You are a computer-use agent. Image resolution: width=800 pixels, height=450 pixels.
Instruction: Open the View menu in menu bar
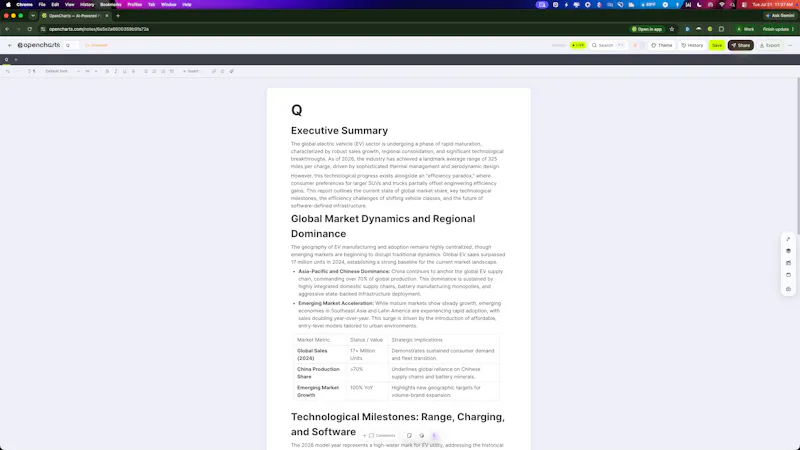69,5
